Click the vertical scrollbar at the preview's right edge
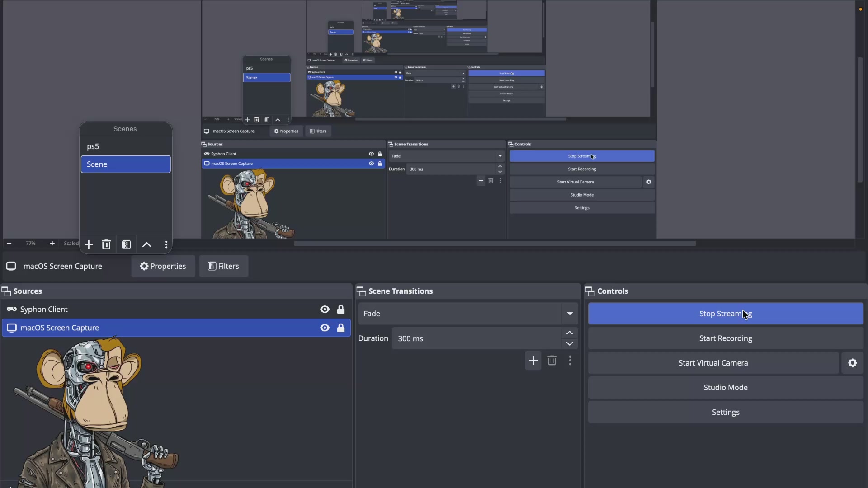Screen dimensions: 868x488 point(860,120)
